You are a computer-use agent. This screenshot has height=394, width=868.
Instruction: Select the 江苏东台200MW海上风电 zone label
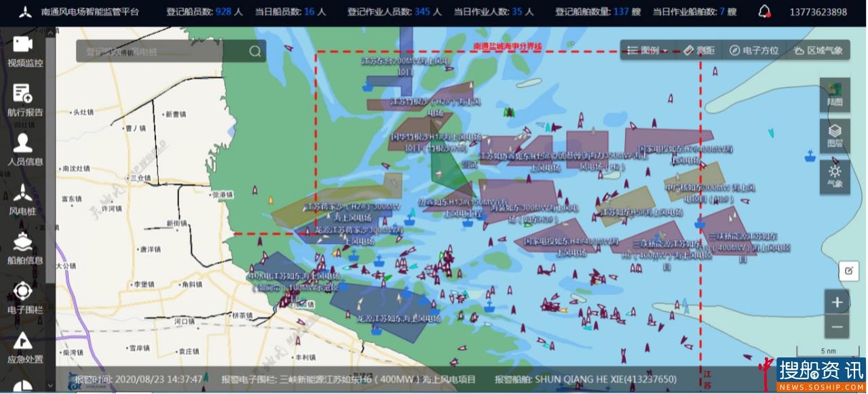406,66
